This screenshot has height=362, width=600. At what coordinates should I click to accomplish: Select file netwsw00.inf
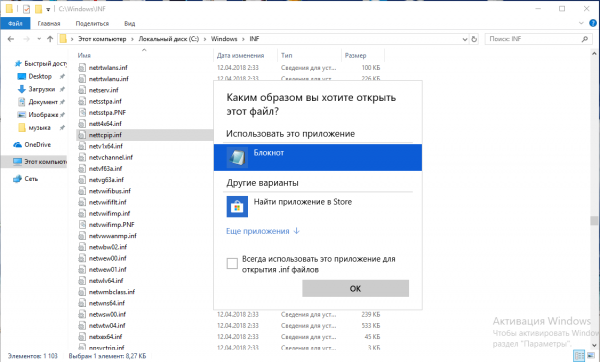click(107, 315)
